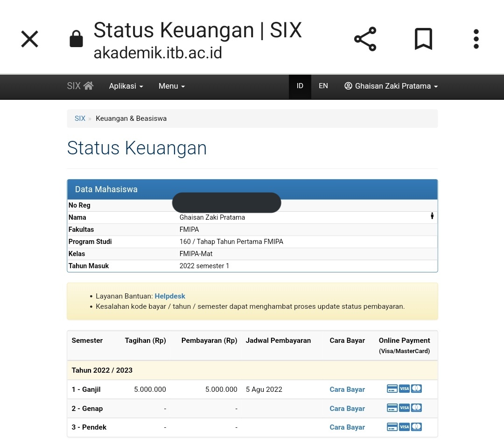This screenshot has height=445, width=504.
Task: Click the bank transfer icon for 3 - Pendek
Action: pos(392,427)
